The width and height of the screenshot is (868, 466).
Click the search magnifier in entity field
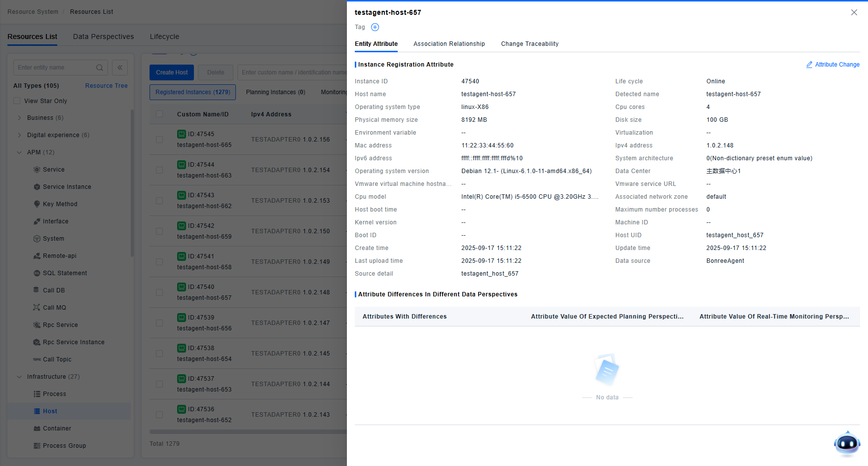point(100,68)
